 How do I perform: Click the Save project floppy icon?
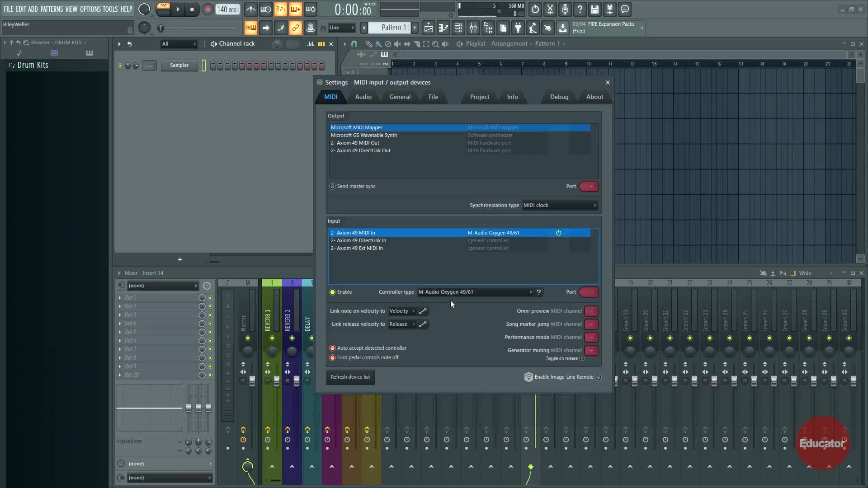[594, 9]
